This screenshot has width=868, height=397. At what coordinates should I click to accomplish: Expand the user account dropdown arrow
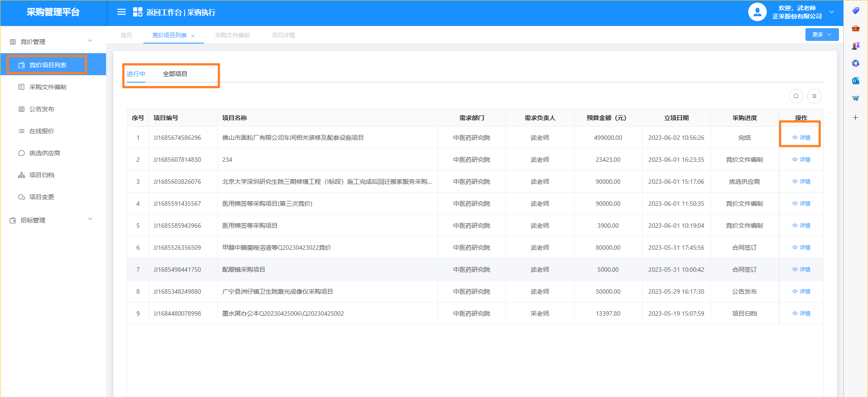click(x=831, y=12)
